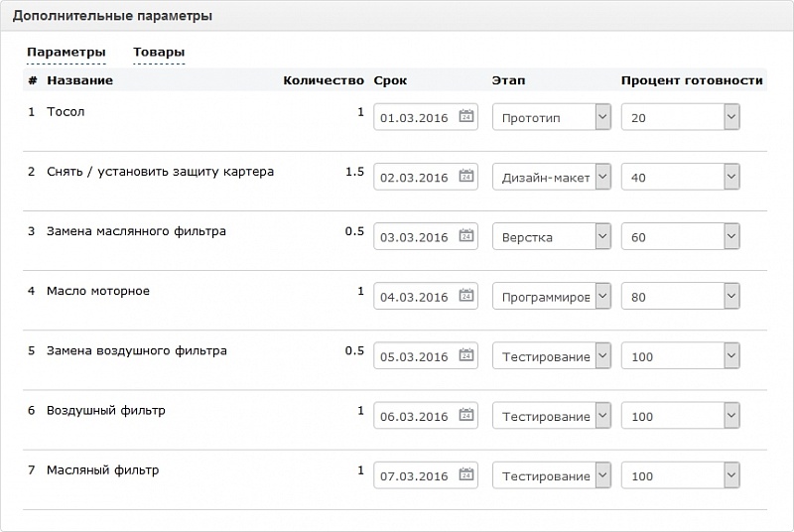794x532 pixels.
Task: Switch to the Параметры tab
Action: (66, 53)
